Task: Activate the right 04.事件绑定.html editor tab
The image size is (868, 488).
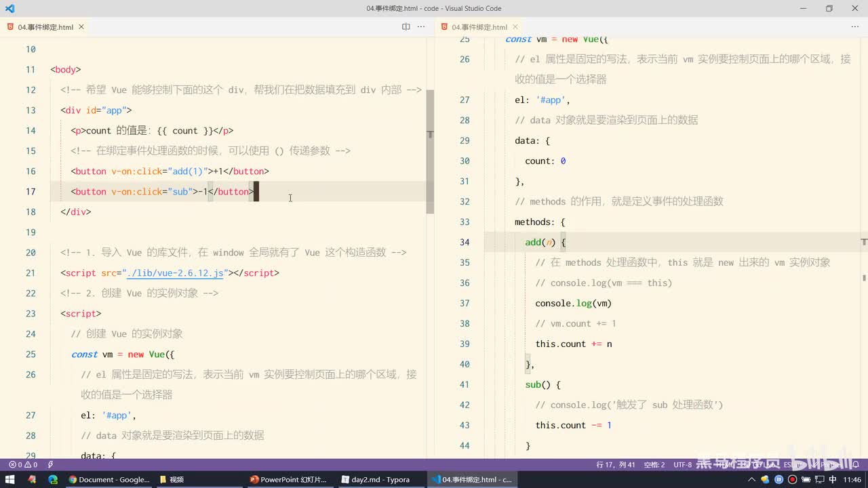Action: [x=479, y=27]
